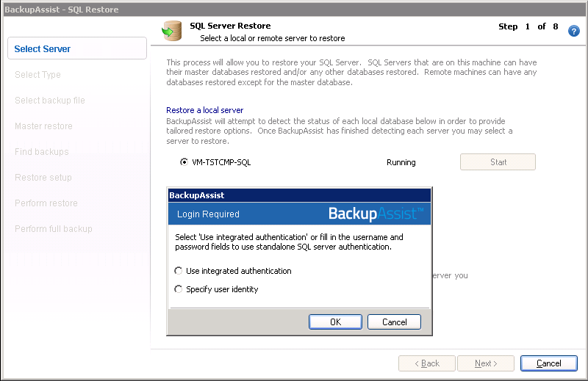Go to previous step with Back
588x381 pixels.
(427, 363)
